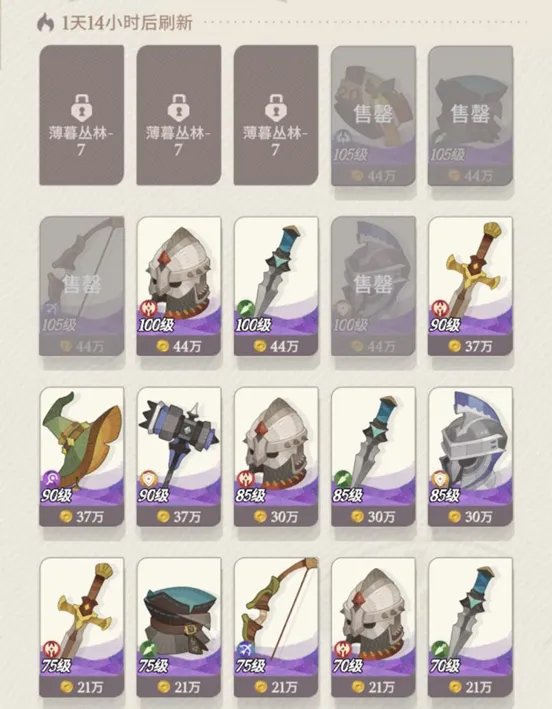Tap the second locked 薄暮丛林-7 slot
Image resolution: width=552 pixels, height=709 pixels.
coord(179,115)
